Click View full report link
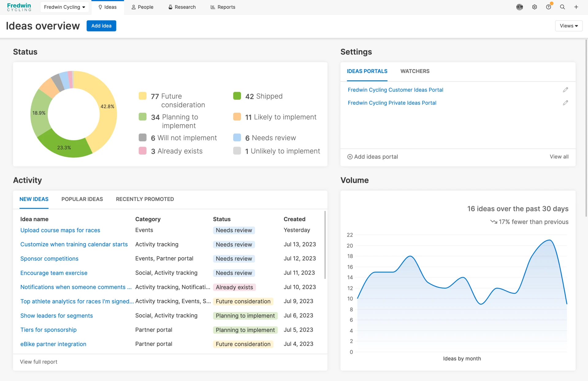Image resolution: width=588 pixels, height=381 pixels. (39, 362)
